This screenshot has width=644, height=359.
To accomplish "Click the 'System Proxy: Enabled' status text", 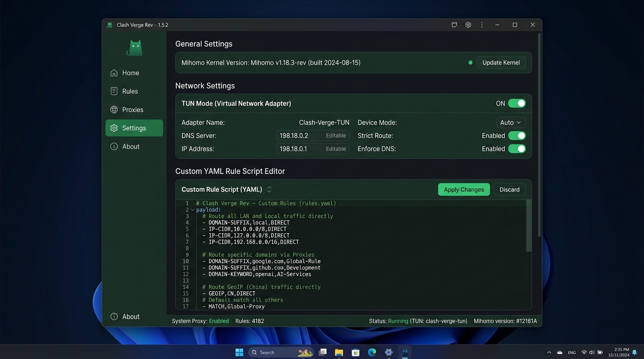I will point(200,321).
